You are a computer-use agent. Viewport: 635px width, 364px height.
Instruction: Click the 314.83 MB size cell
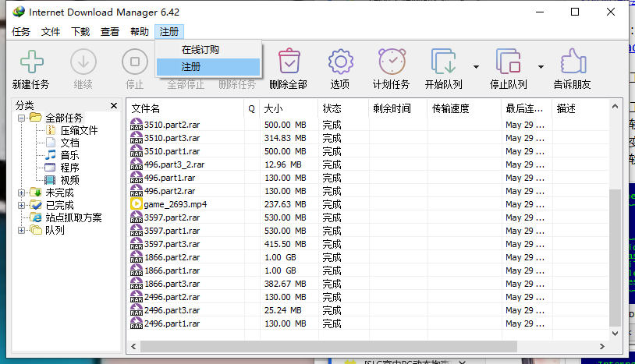pyautogui.click(x=285, y=138)
